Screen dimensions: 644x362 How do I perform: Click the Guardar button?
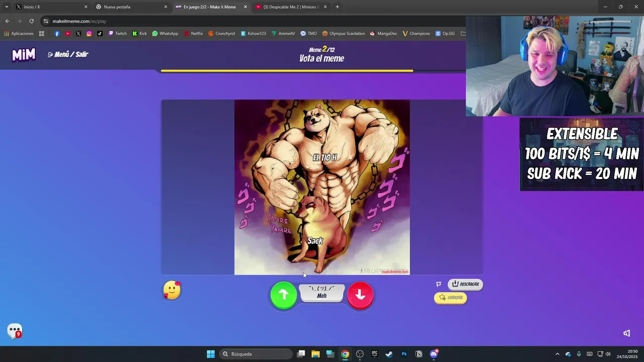pos(450,298)
